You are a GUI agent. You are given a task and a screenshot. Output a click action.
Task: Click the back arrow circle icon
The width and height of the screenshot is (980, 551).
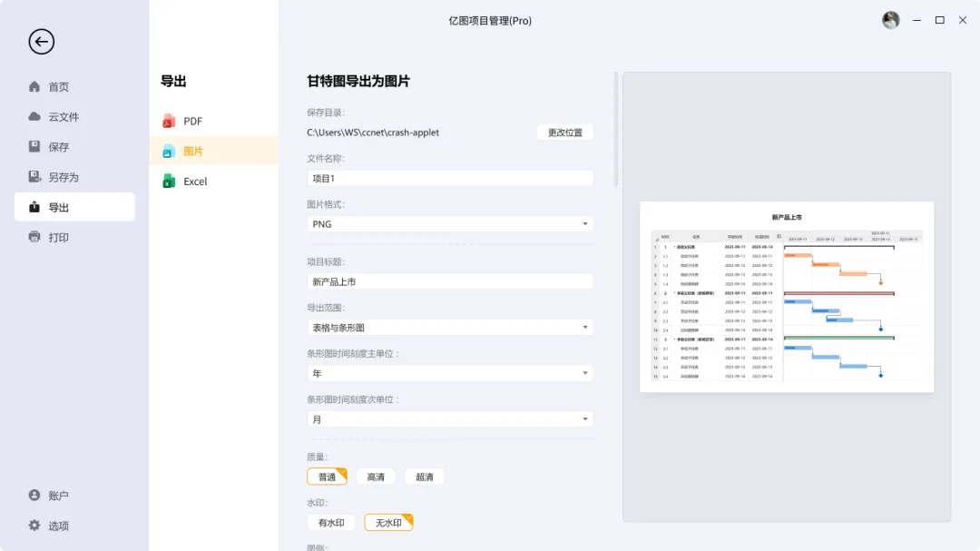tap(42, 42)
